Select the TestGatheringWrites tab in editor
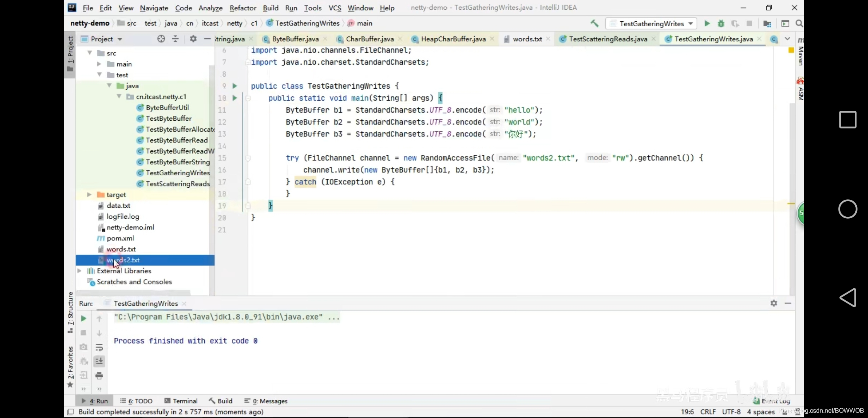The image size is (868, 418). pos(714,39)
